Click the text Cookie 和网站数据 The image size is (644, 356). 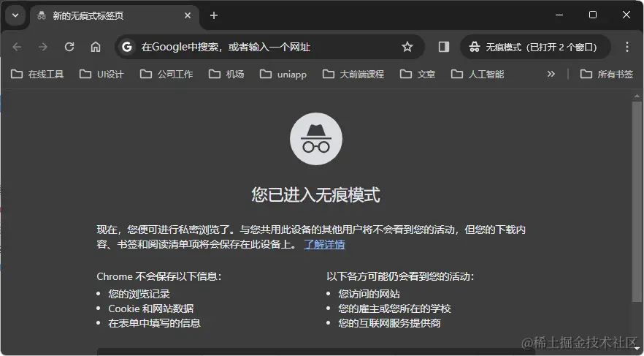pos(150,308)
